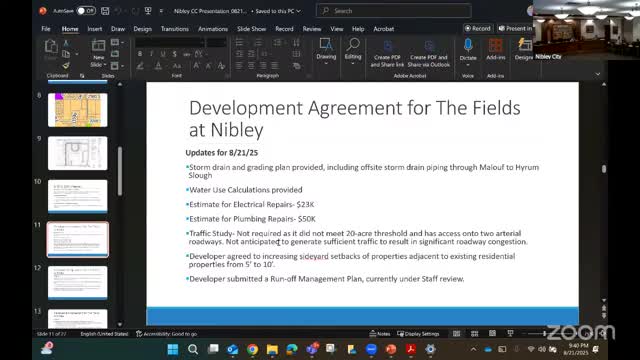Open the Add-ins icon in ribbon

point(496,45)
